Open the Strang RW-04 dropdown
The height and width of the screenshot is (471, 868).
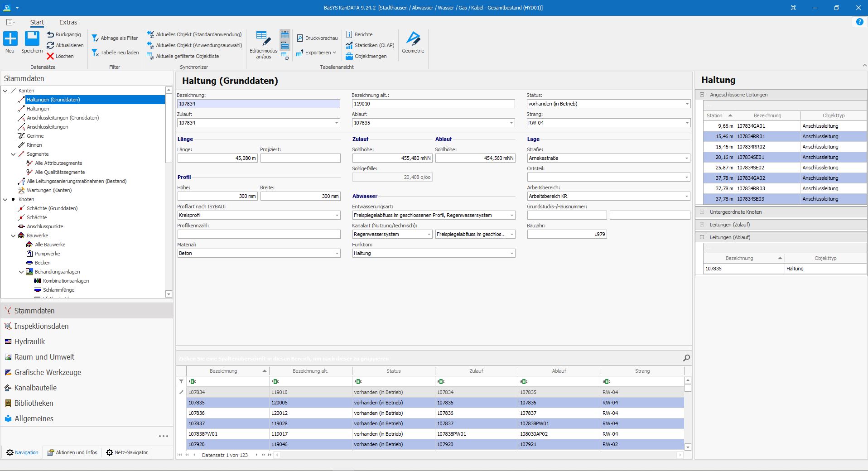pyautogui.click(x=687, y=123)
